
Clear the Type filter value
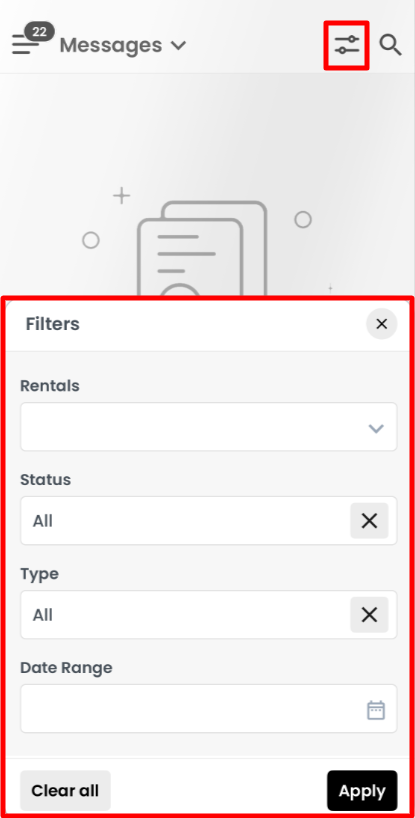point(369,615)
